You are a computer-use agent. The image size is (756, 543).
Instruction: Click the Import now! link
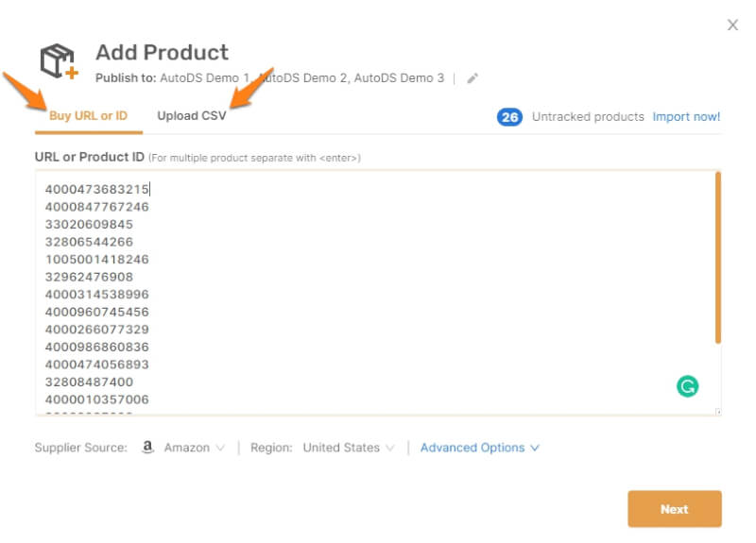686,117
